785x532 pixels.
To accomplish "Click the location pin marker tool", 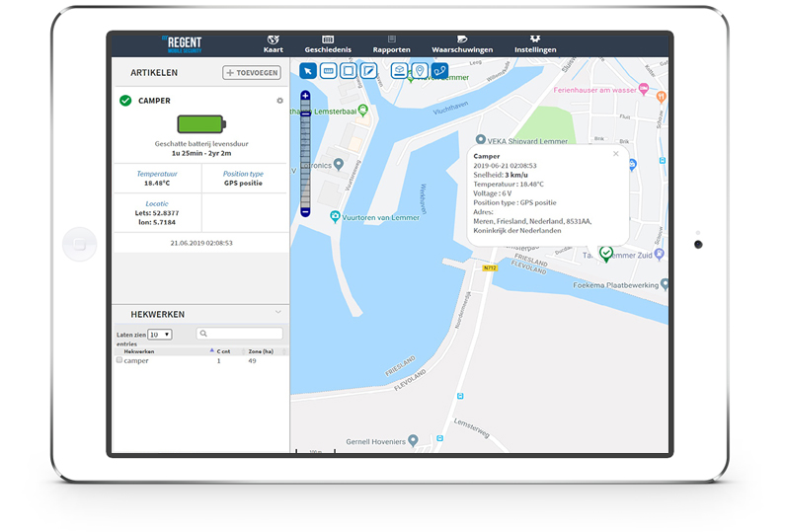I will (x=419, y=70).
